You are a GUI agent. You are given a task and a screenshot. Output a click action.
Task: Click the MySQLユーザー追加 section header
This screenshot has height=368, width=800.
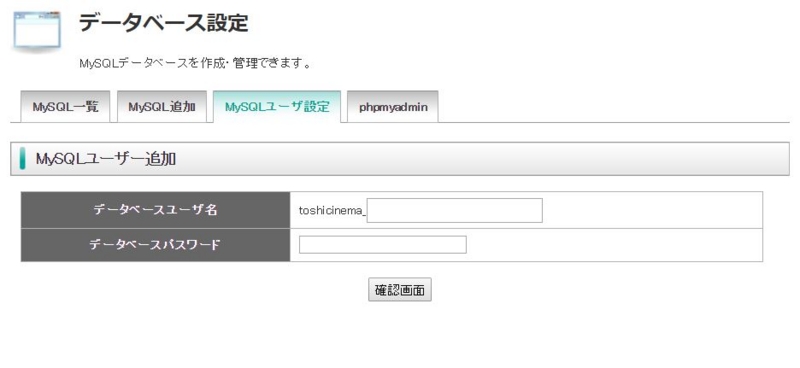[400, 159]
